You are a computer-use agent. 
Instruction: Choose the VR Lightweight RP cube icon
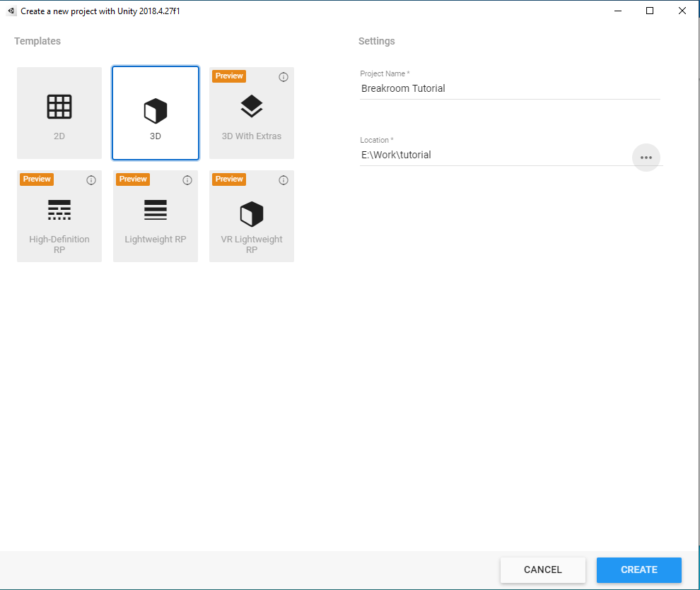pos(252,214)
